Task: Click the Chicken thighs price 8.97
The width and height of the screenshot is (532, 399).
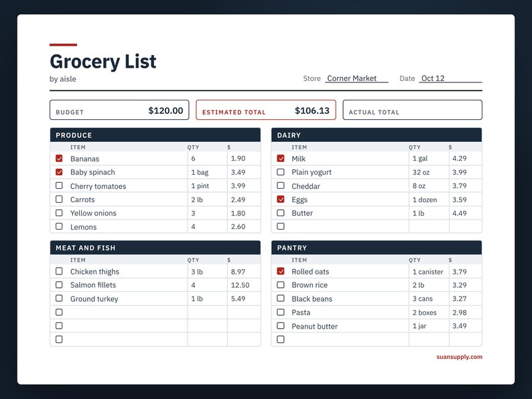Action: 238,272
